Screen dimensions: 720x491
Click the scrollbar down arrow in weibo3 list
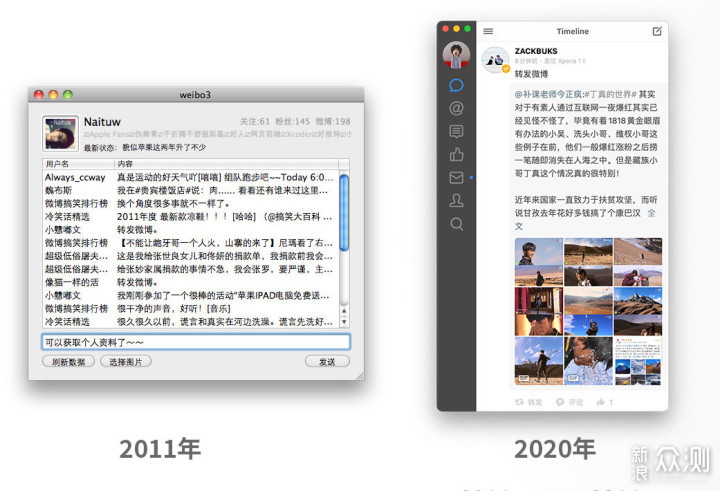click(344, 322)
